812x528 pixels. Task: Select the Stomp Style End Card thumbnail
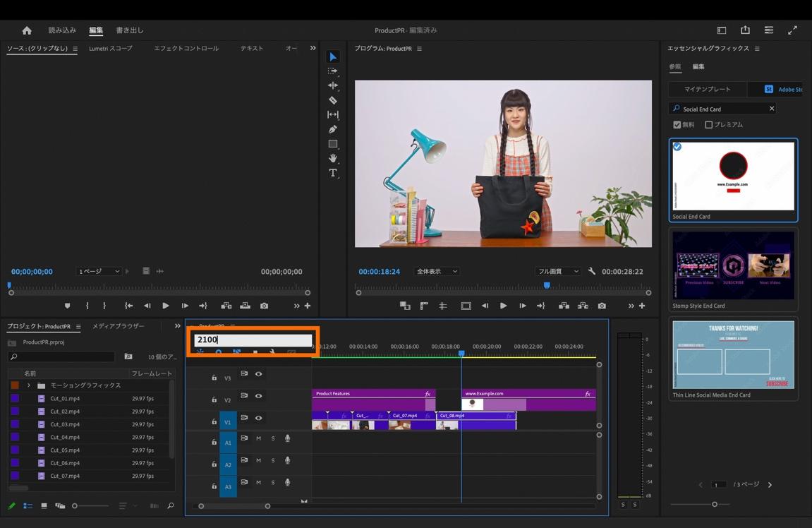point(733,265)
